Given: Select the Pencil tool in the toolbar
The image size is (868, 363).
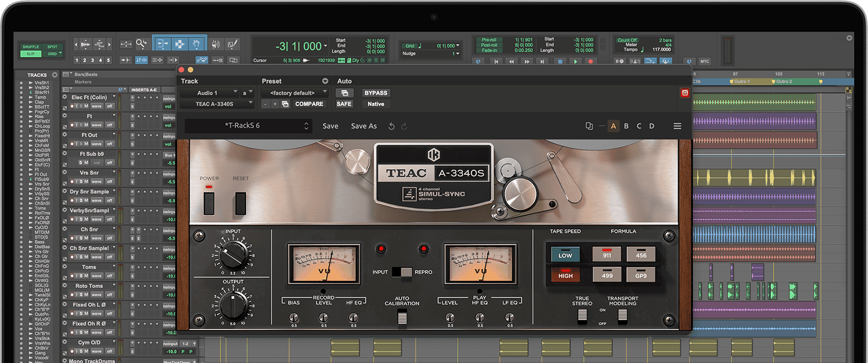Looking at the screenshot, I should 231,45.
